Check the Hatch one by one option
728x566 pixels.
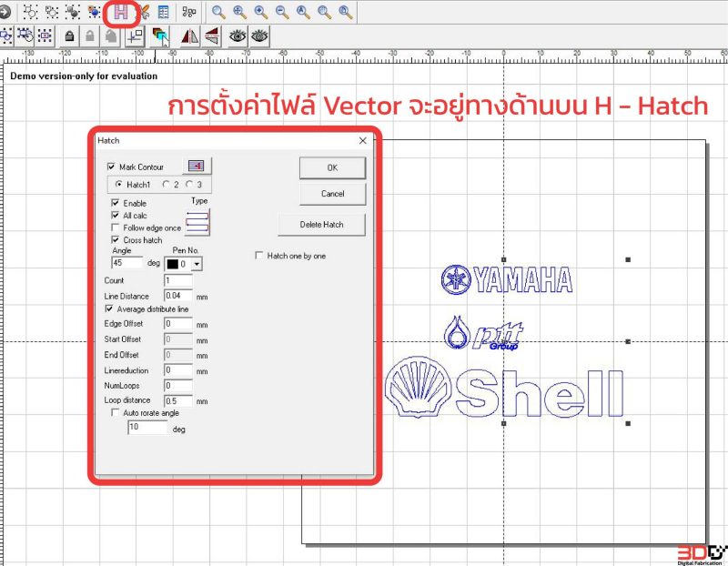pos(259,256)
